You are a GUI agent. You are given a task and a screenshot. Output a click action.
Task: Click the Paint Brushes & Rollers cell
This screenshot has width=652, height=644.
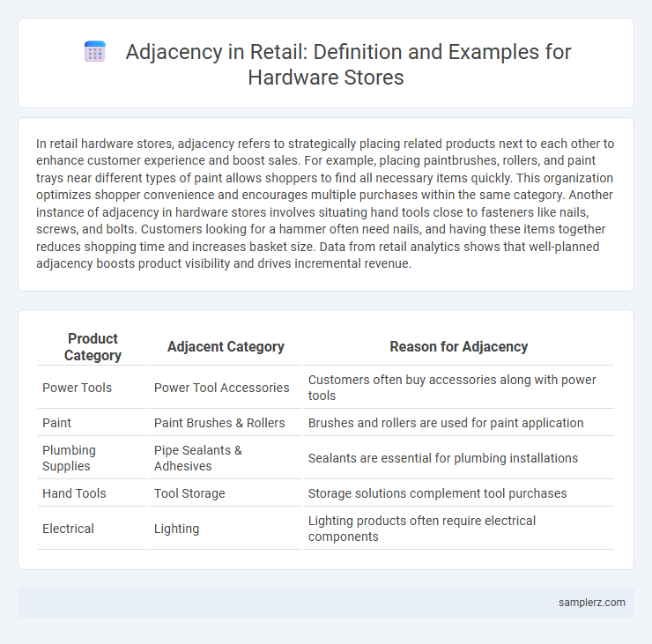coord(226,422)
